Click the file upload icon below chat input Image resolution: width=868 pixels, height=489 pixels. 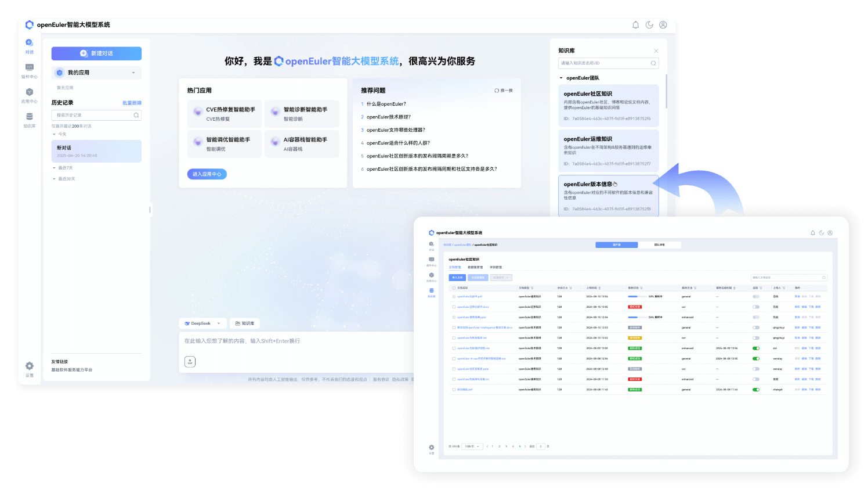[x=190, y=362]
